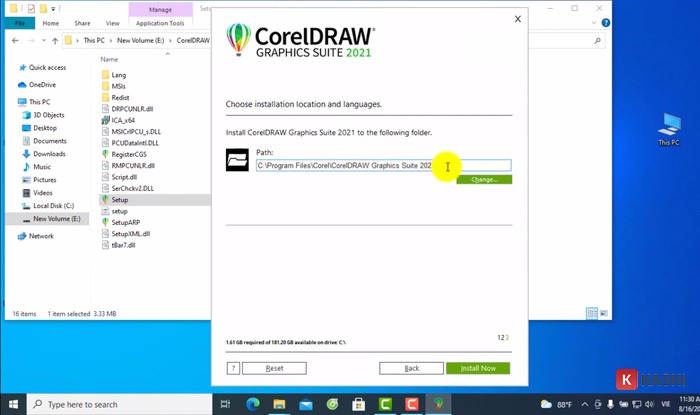Open the This PC desktop icon
Screen dimensions: 700x415
tap(669, 128)
